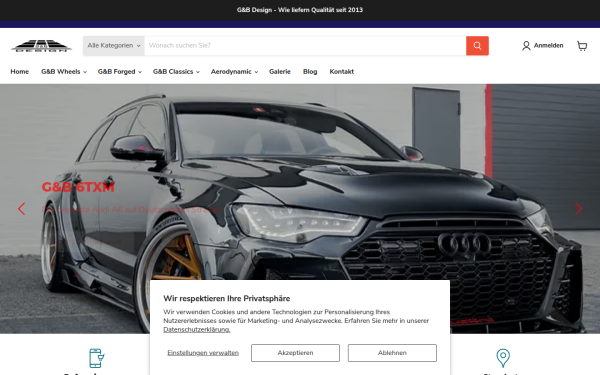The height and width of the screenshot is (375, 600).
Task: Expand the Aerodynamic menu
Action: pyautogui.click(x=234, y=72)
